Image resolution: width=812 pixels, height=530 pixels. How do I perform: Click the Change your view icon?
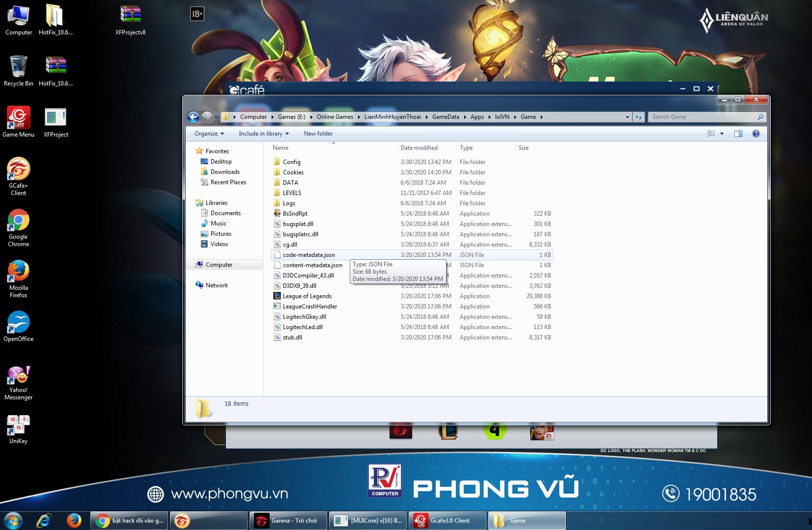(x=711, y=134)
